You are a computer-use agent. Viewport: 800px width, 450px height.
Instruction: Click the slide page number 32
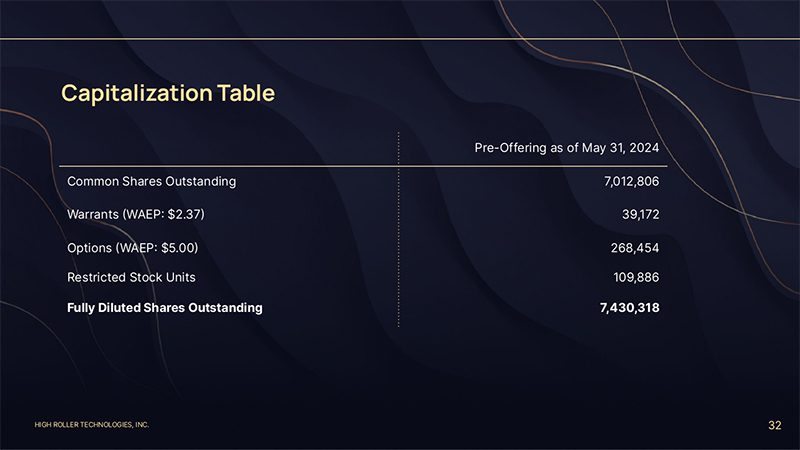click(x=774, y=425)
